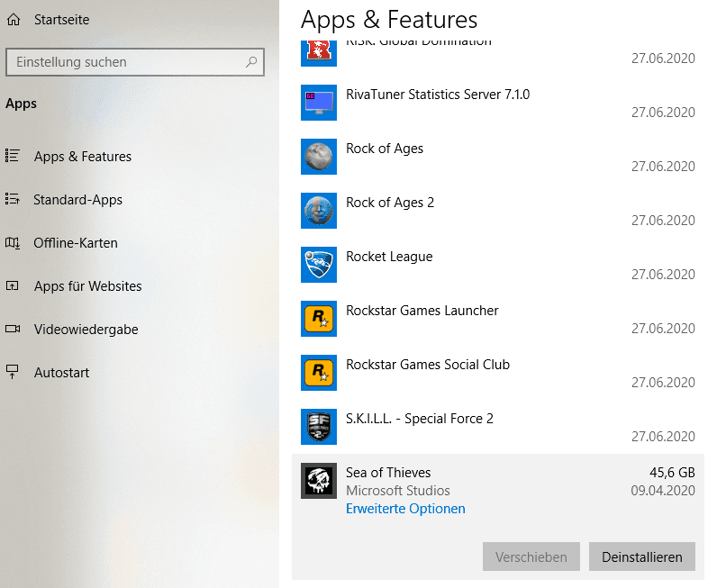Open the Offline-Karten section

pos(76,243)
